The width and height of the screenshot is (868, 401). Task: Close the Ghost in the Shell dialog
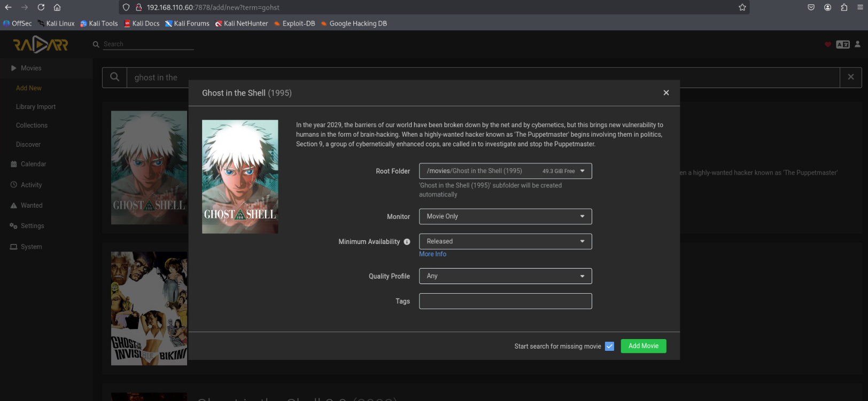666,93
